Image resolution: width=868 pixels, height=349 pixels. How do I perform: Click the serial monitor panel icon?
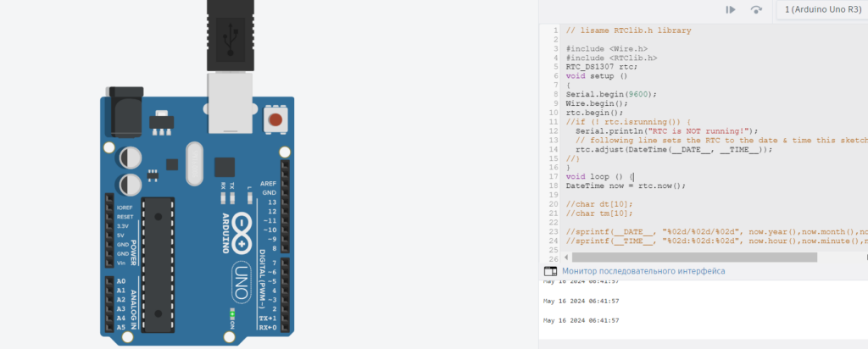point(550,271)
